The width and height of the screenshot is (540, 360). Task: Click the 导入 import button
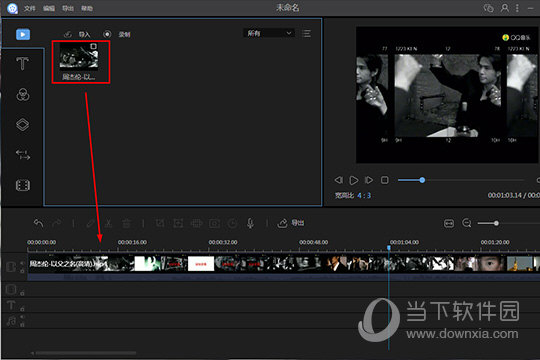(x=77, y=34)
